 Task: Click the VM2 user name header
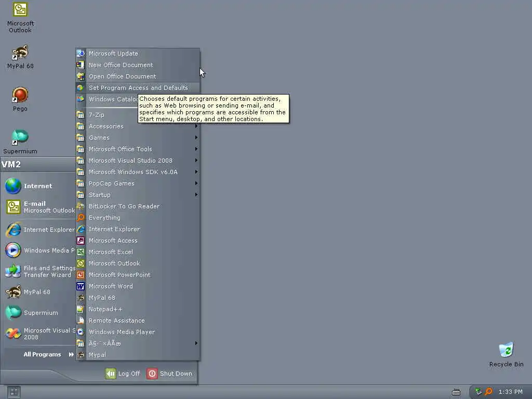pos(11,165)
